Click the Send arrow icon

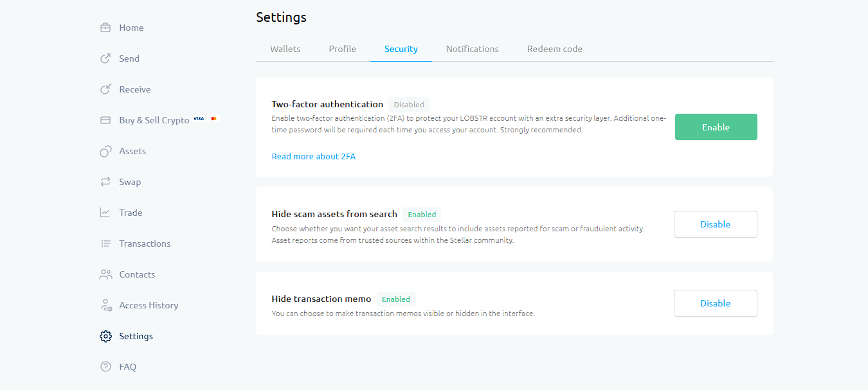point(105,58)
